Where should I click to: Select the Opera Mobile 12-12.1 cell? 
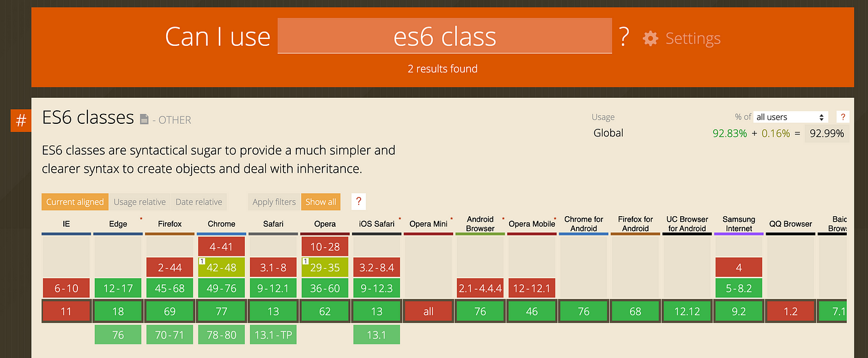point(532,288)
